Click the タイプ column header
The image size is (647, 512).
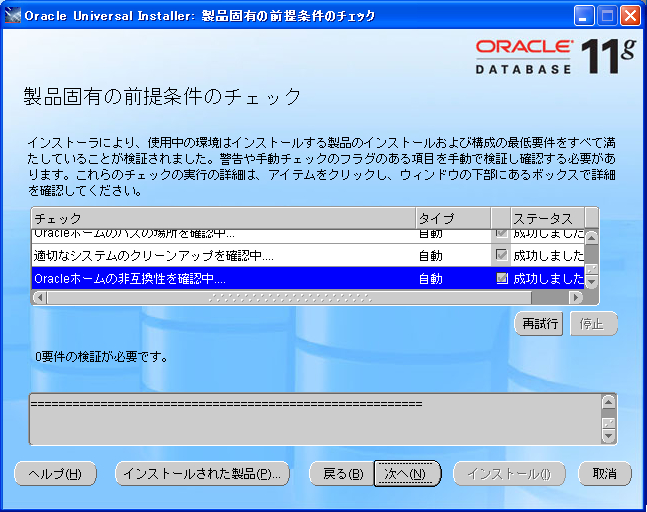click(453, 218)
